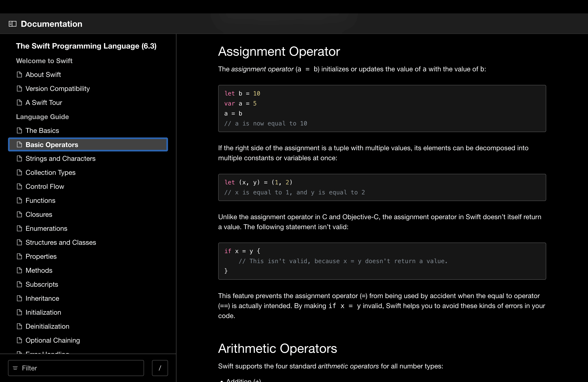Select the Inheritance chapter

click(x=42, y=298)
